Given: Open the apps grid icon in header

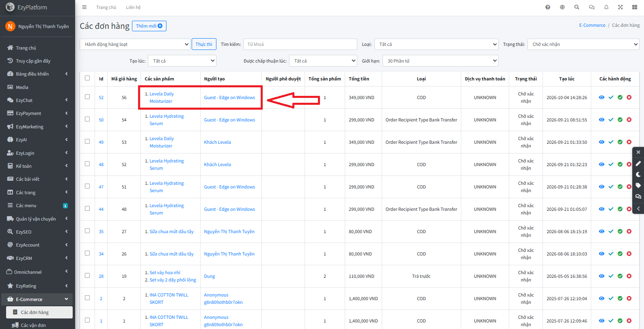Looking at the screenshot, I should [x=635, y=7].
